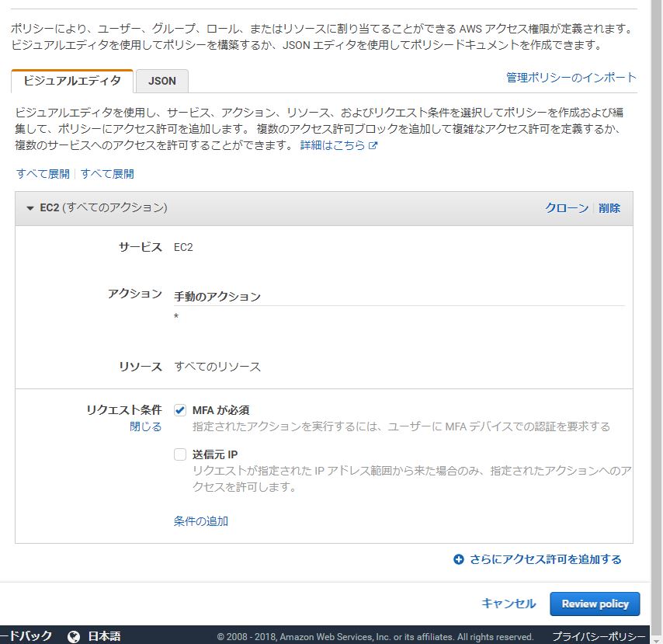This screenshot has height=644, width=663.
Task: Open 管理ポリシーのインポート link
Action: pyautogui.click(x=571, y=78)
